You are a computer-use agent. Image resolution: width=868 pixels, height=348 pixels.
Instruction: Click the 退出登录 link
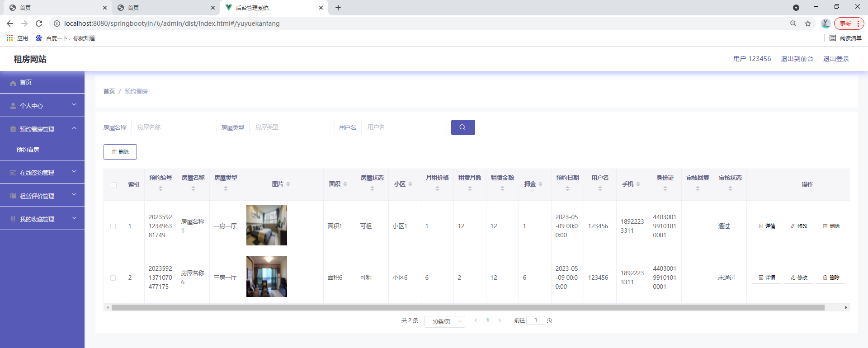pos(836,59)
